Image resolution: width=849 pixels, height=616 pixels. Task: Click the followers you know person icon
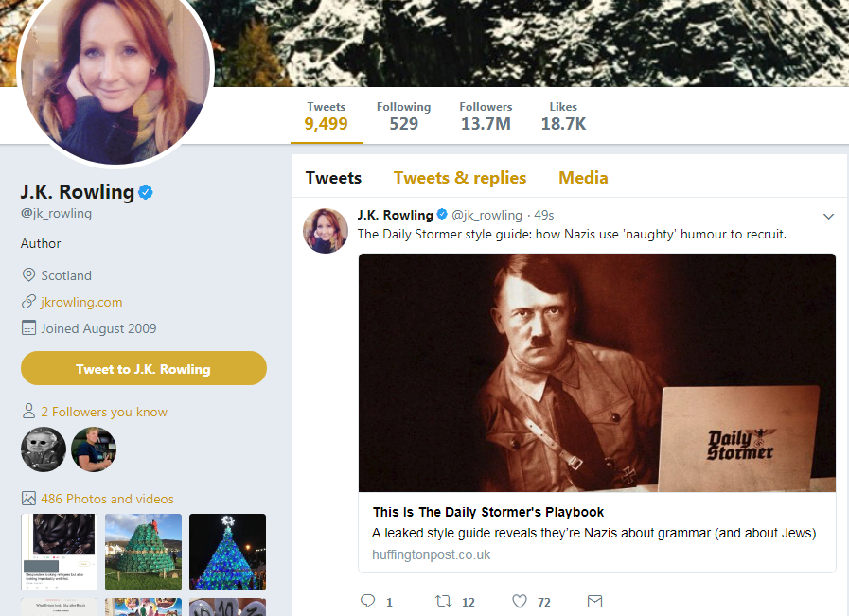(28, 411)
